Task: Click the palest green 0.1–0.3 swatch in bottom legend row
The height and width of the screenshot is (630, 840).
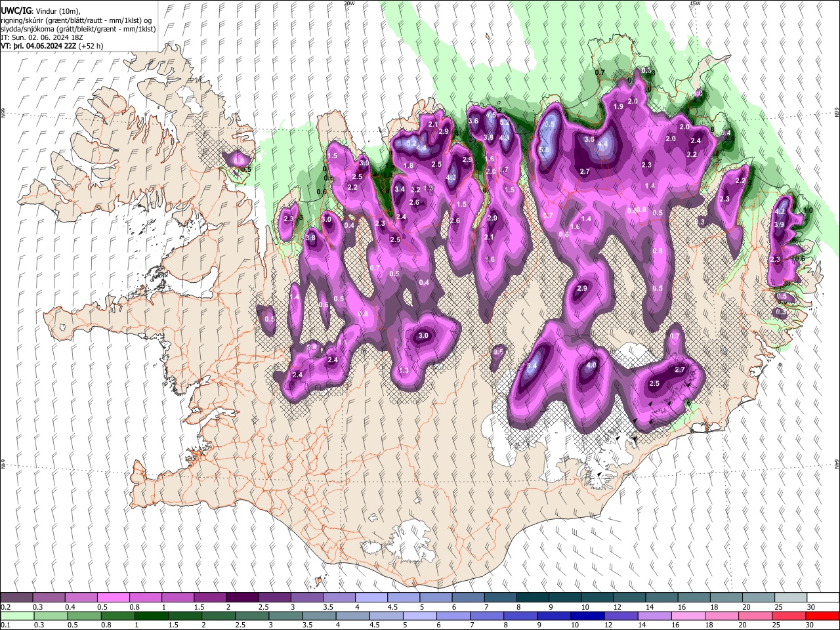Action: tap(17, 616)
